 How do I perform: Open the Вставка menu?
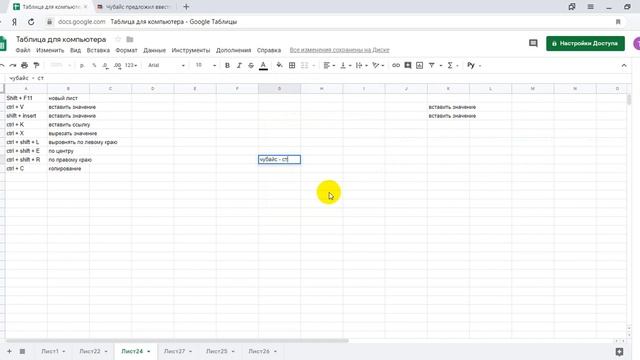(98, 50)
